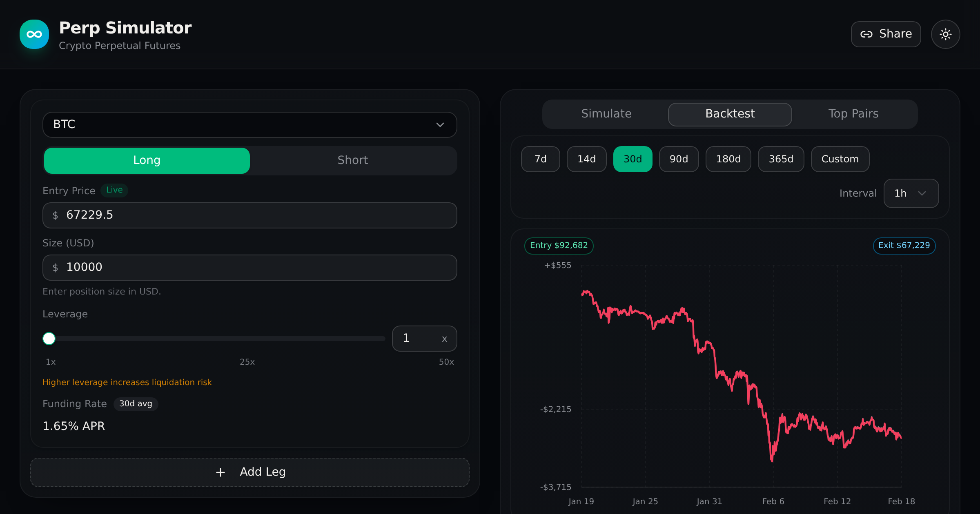This screenshot has height=514, width=980.
Task: Click the chevron in the BTC selector
Action: [x=440, y=125]
